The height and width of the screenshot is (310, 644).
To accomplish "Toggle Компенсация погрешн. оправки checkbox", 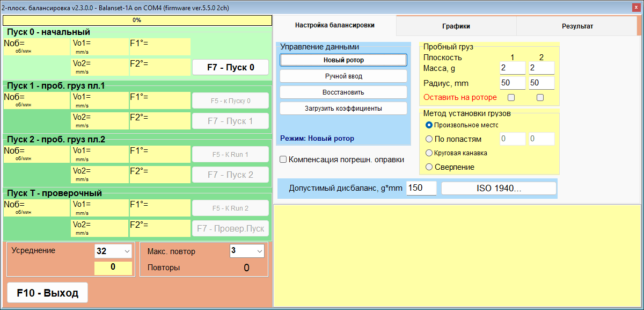I will [342, 160].
